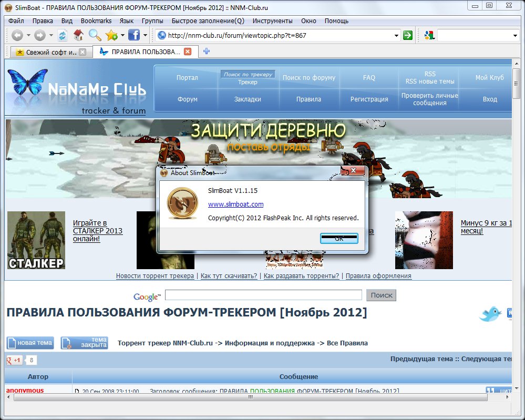Viewport: 525px width, 420px height.
Task: Click the Мой Клуб link
Action: pos(489,78)
